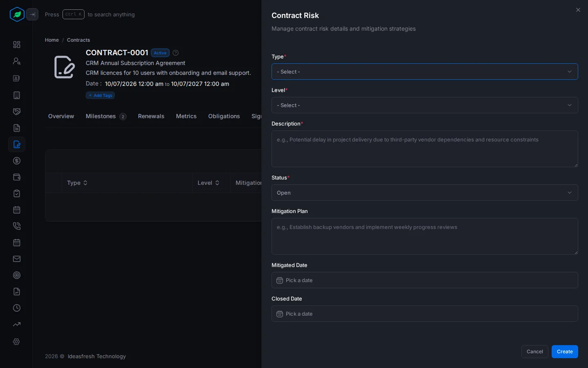Open the building companies icon in sidebar
The height and width of the screenshot is (368, 588).
(x=17, y=95)
